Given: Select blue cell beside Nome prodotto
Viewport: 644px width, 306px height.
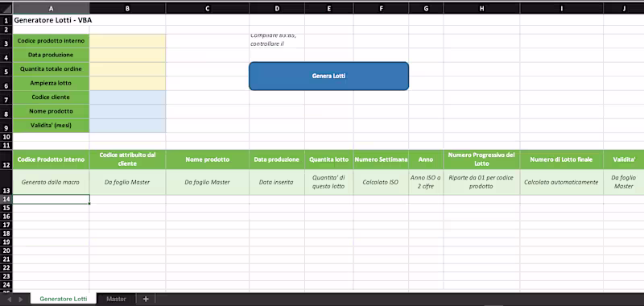Looking at the screenshot, I should coord(127,111).
